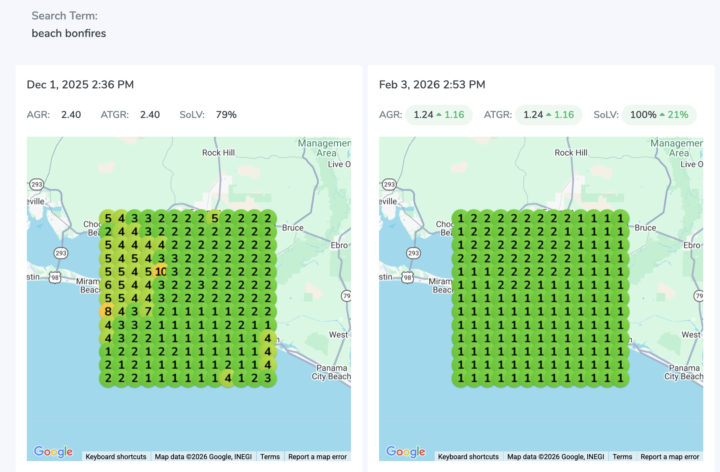Select the rank 7 marker on left map
Viewport: 720px width, 472px height.
point(147,311)
